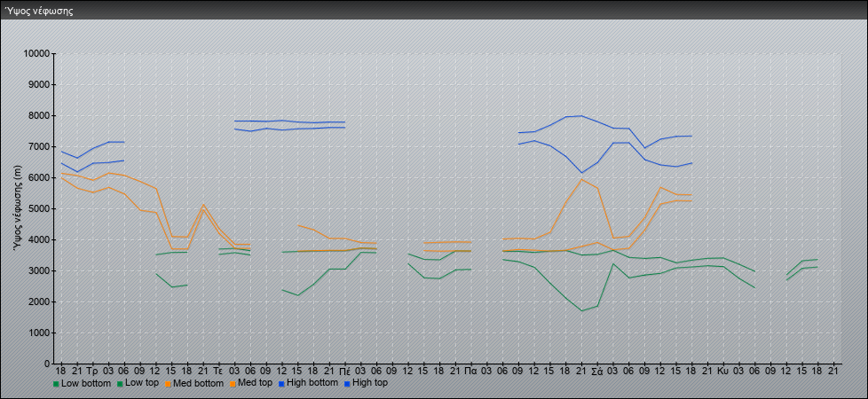Click the 'Κυ' day label on x-axis
Viewport: 868px width, 399px height.
click(723, 371)
